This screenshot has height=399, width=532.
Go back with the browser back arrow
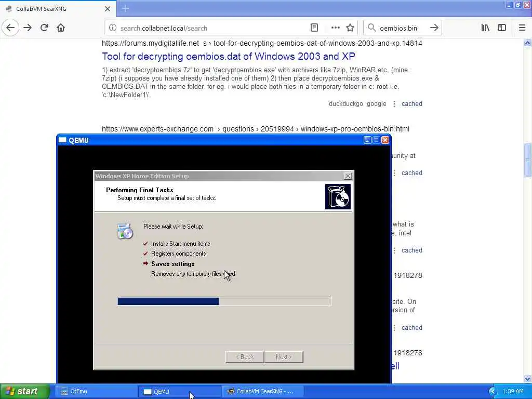tap(10, 28)
